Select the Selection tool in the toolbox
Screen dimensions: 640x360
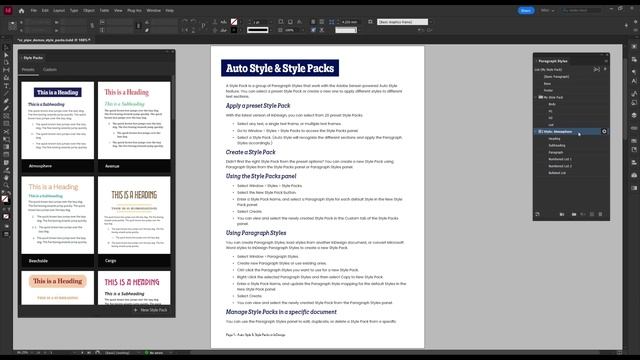tap(6, 48)
